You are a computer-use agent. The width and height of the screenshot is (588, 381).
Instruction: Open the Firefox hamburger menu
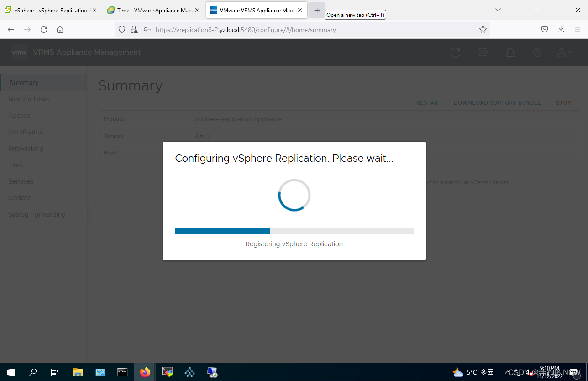577,29
